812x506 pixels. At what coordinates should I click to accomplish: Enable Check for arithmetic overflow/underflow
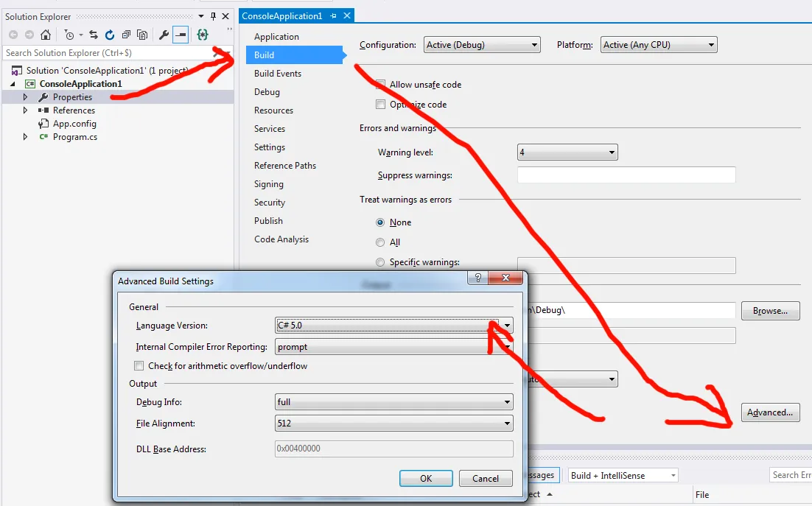tap(139, 366)
